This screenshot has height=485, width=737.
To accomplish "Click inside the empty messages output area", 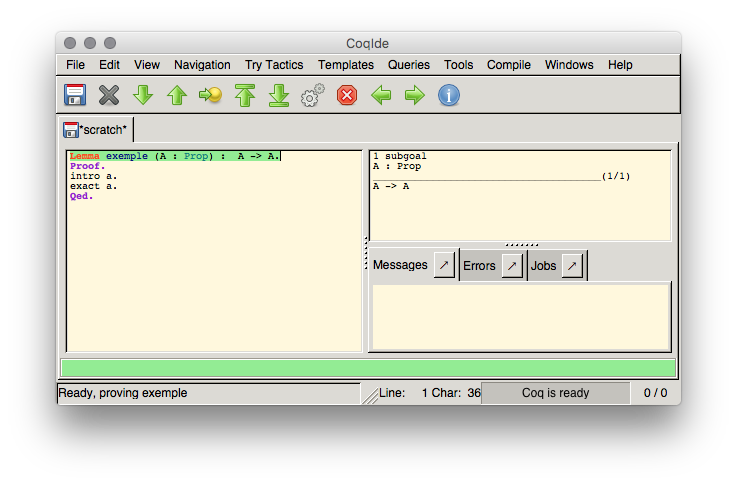I will point(520,316).
